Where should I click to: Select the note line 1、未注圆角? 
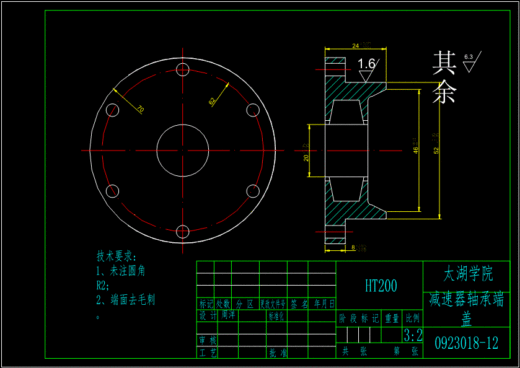(x=121, y=271)
